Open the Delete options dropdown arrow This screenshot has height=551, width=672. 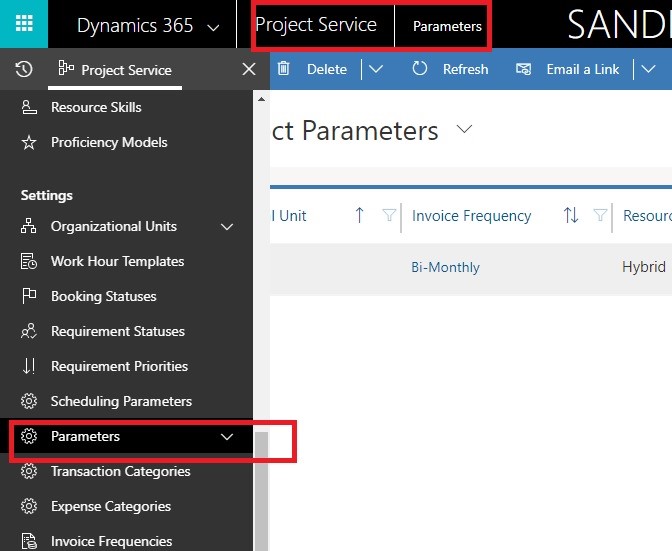point(376,69)
